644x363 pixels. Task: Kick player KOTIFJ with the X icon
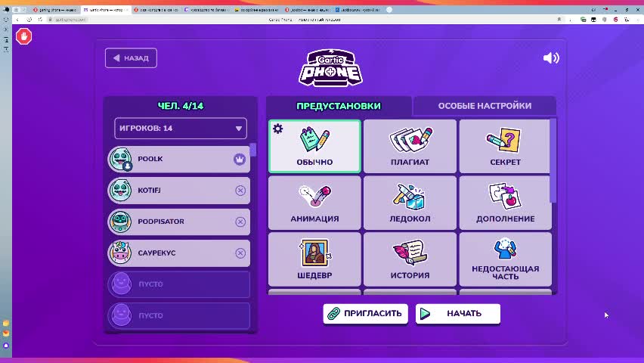240,191
